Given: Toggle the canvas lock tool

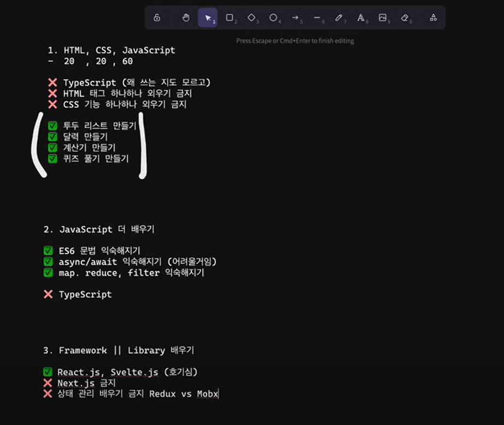Looking at the screenshot, I should click(x=157, y=17).
